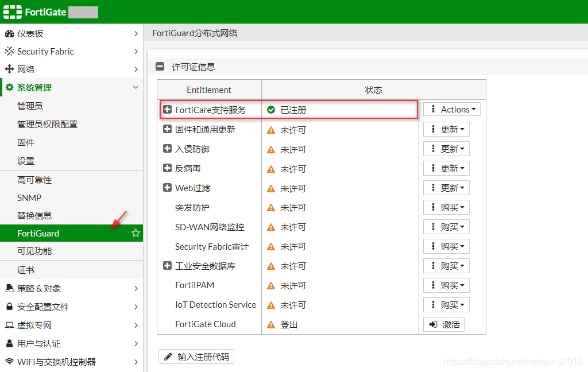Click the WiFi icon beside WiFi与交换机控制器
The height and width of the screenshot is (372, 588).
[9, 362]
